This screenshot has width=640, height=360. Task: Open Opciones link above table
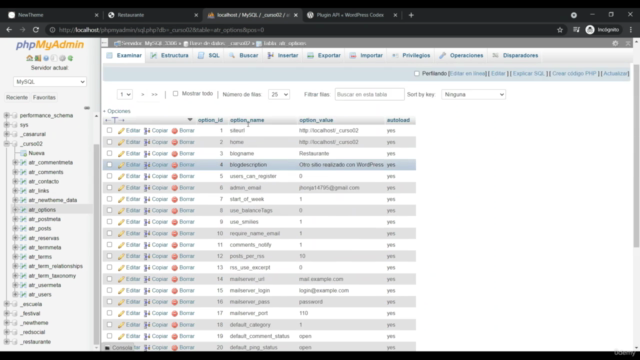119,111
